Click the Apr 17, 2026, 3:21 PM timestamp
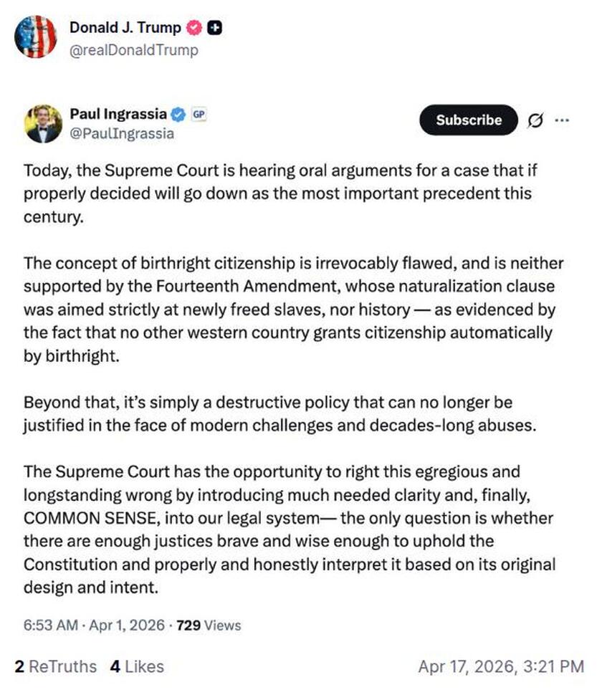602x700 pixels. [x=501, y=666]
